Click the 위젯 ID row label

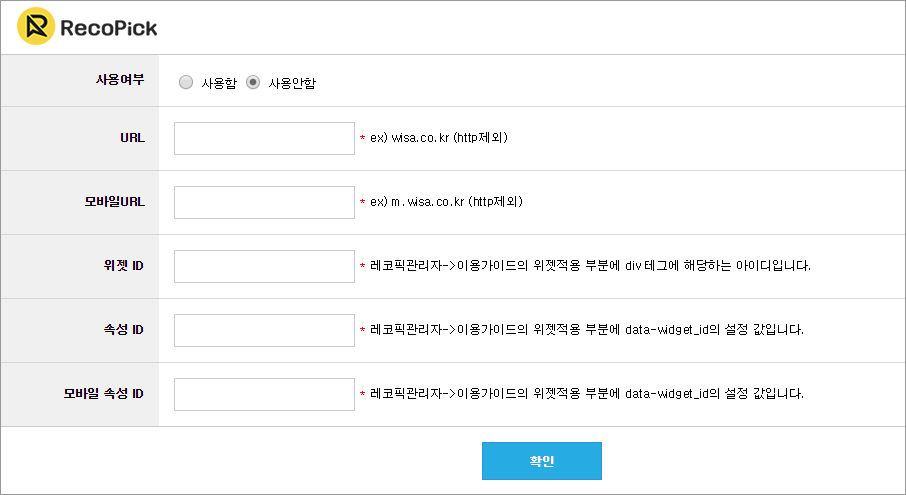[124, 266]
